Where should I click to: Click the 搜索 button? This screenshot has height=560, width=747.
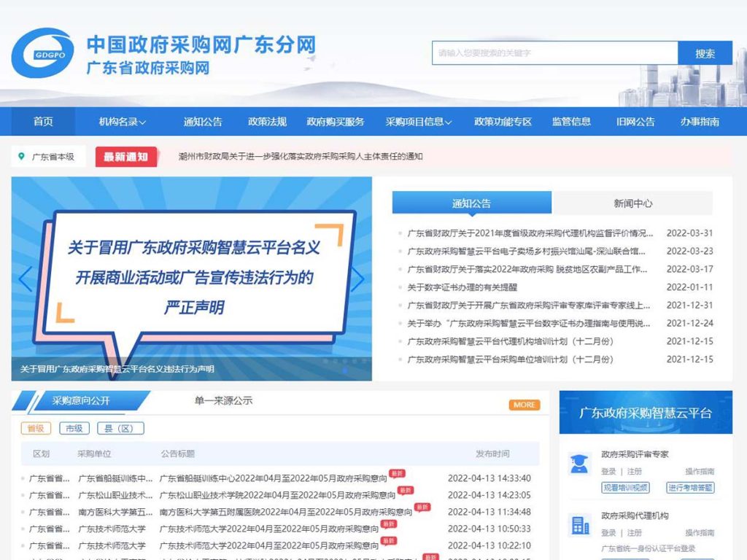click(705, 52)
